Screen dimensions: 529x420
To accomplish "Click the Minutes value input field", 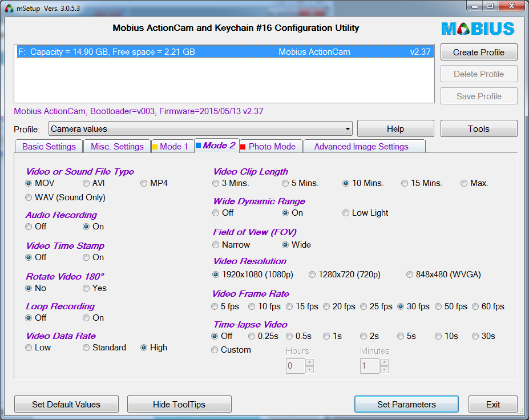I will pyautogui.click(x=370, y=366).
